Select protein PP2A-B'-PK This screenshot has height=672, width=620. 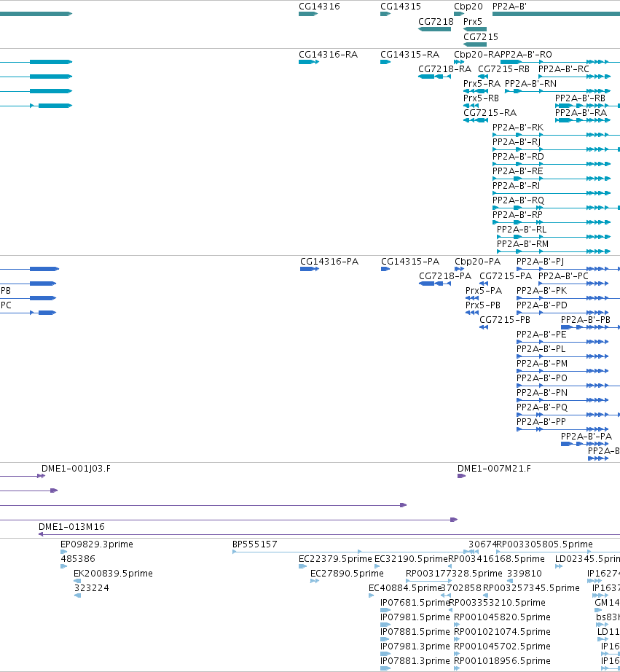pos(541,291)
